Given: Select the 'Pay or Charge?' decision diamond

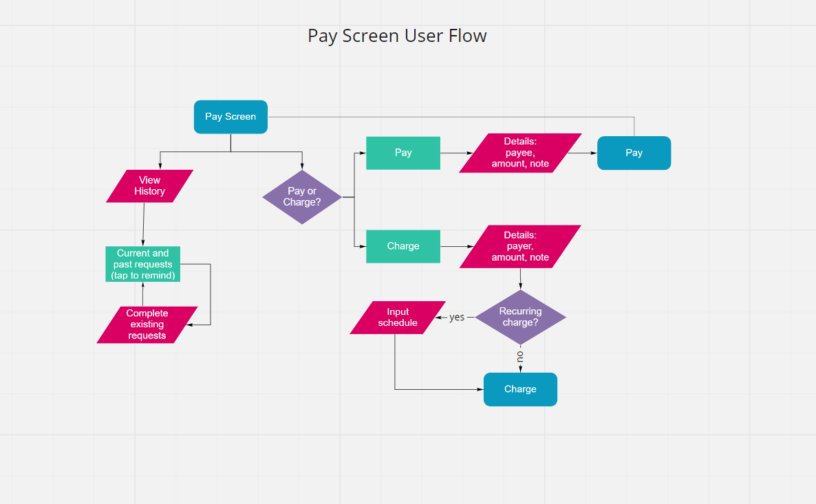Looking at the screenshot, I should [x=302, y=197].
